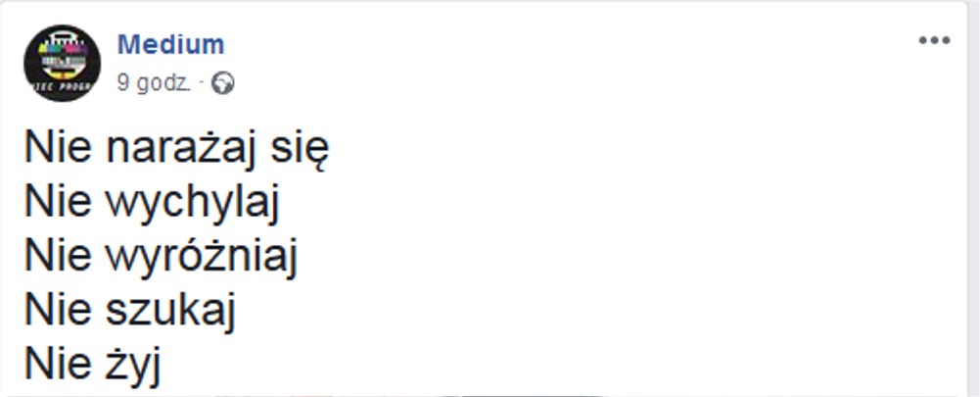Click the "9 godz." post timestamp
Image resolution: width=980 pixels, height=397 pixels.
click(x=153, y=84)
